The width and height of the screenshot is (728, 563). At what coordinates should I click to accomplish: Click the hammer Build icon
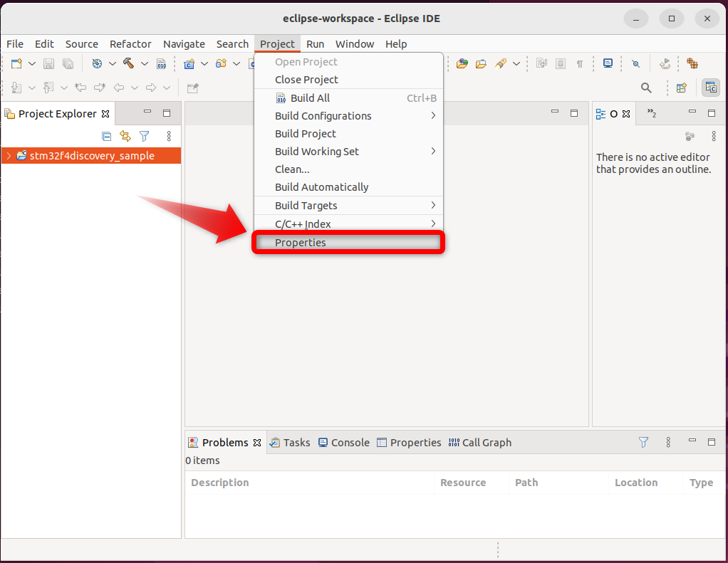pyautogui.click(x=129, y=63)
